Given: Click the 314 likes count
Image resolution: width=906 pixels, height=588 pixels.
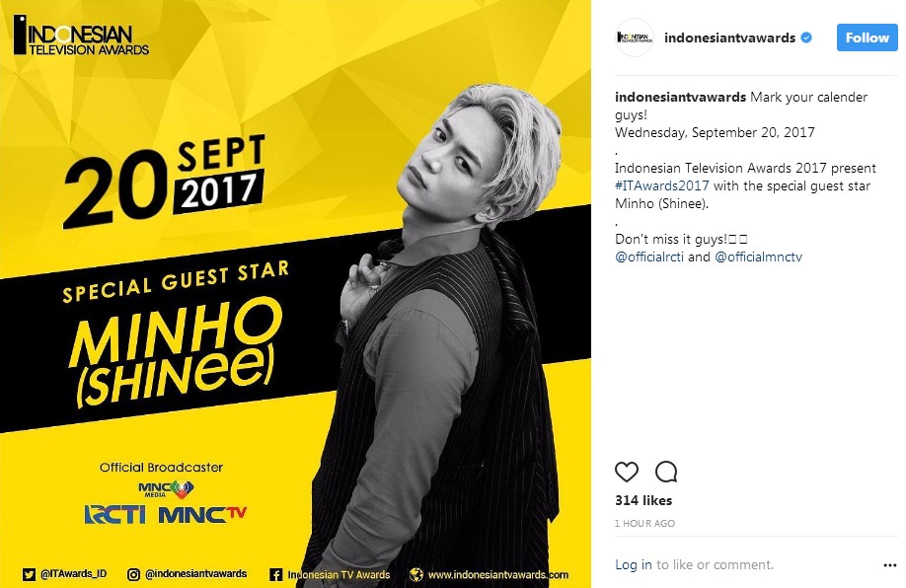Looking at the screenshot, I should 643,500.
